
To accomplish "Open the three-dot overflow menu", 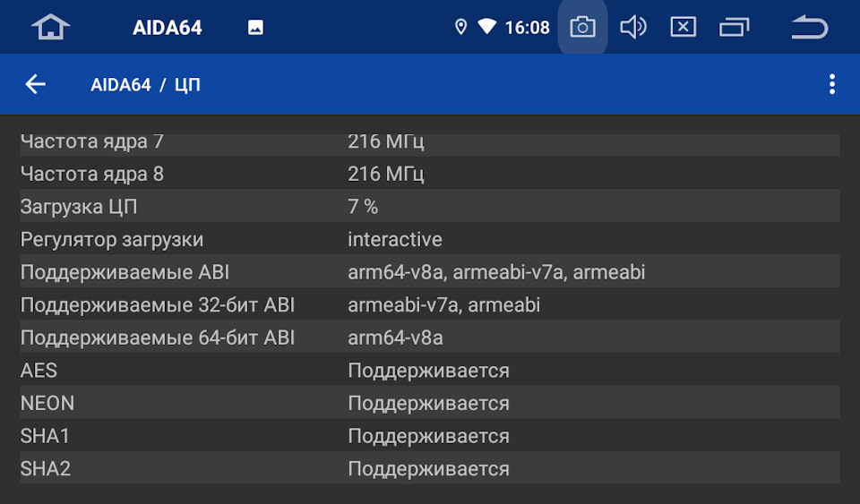I will coord(831,84).
